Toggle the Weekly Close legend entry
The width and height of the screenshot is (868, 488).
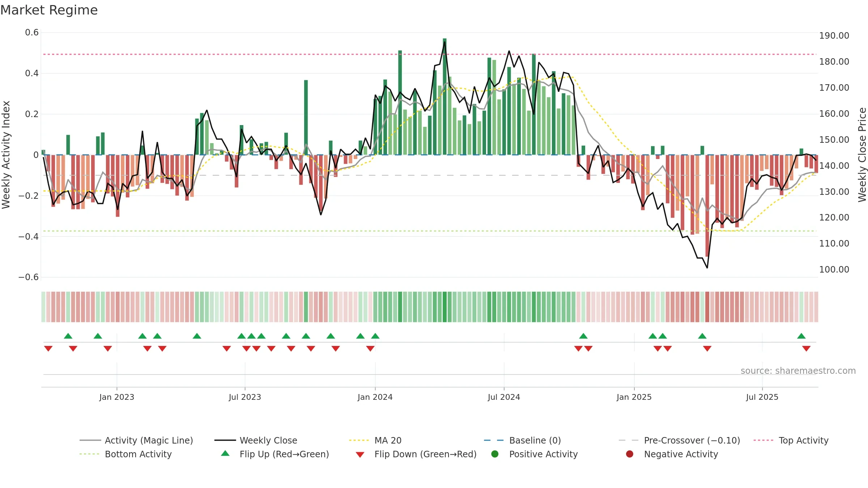coord(256,440)
